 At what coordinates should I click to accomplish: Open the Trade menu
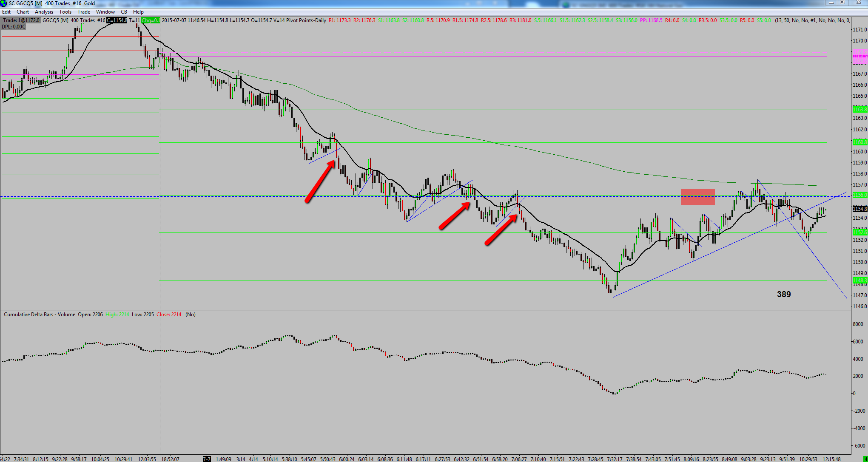click(x=84, y=12)
